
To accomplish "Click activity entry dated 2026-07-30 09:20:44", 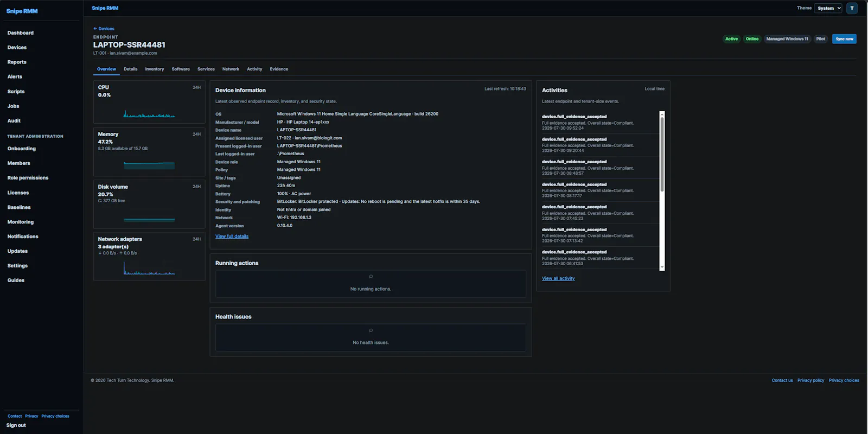I will point(599,145).
